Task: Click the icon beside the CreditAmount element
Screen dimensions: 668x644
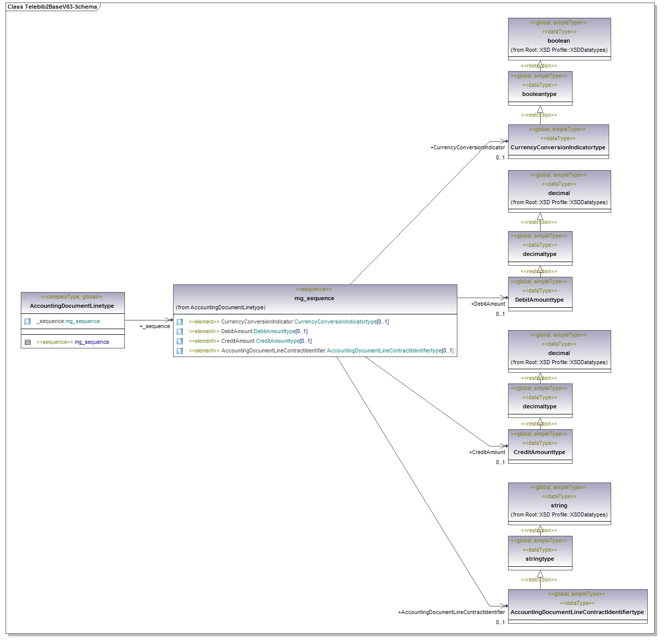Action: click(x=180, y=341)
